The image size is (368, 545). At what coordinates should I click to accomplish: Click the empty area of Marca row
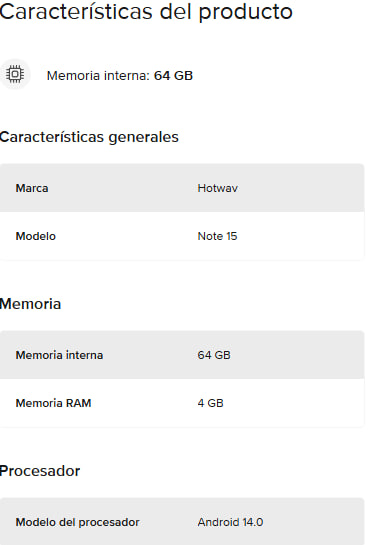click(302, 188)
